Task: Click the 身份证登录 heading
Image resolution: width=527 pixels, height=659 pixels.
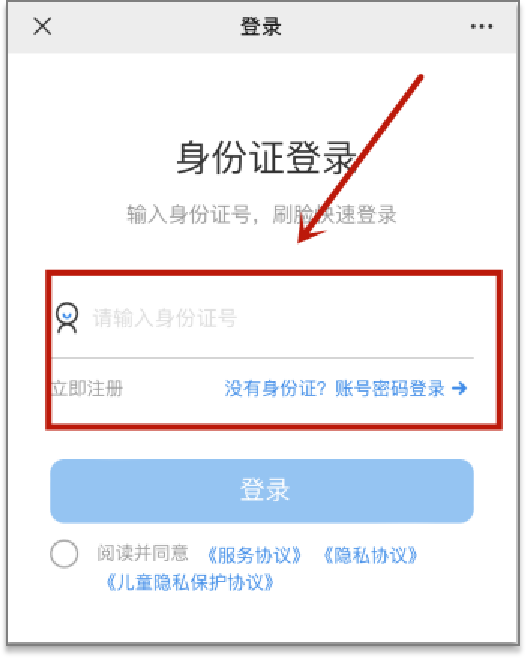Action: tap(266, 158)
